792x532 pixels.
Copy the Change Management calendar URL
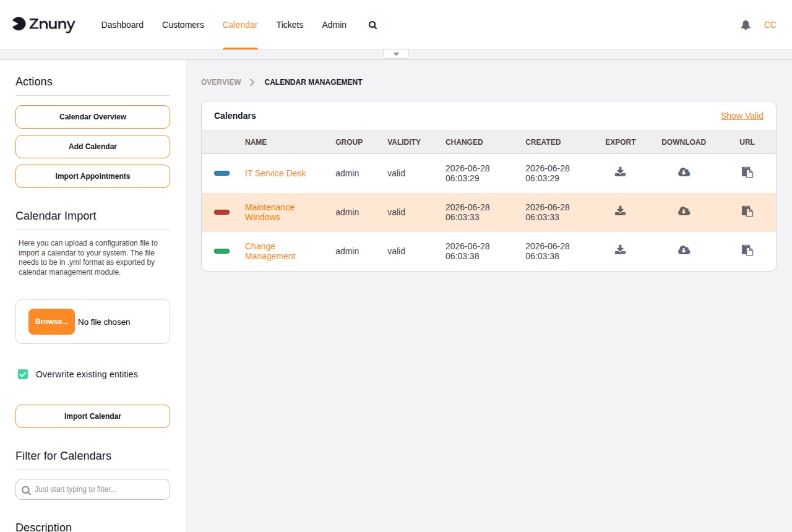click(x=747, y=250)
